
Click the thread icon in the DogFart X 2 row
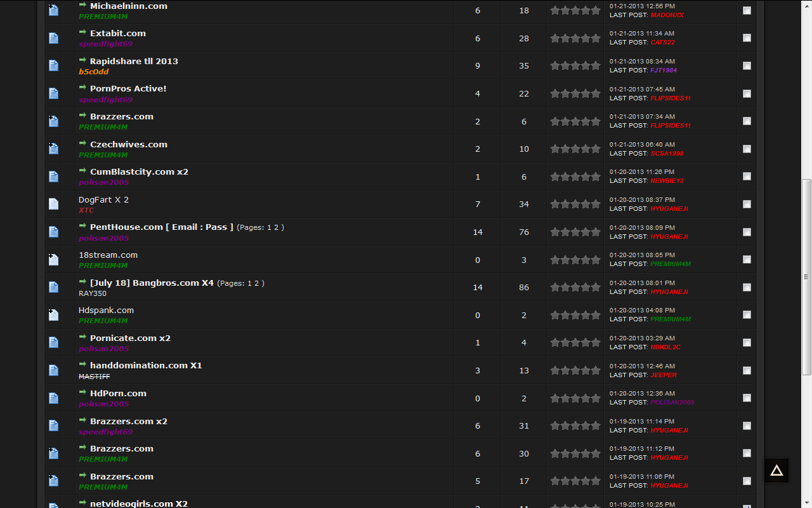[x=53, y=204]
